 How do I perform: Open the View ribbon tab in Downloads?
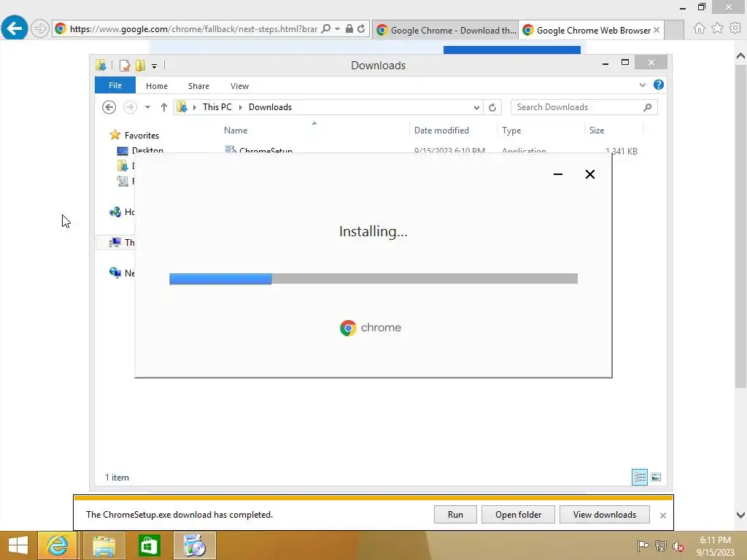239,86
